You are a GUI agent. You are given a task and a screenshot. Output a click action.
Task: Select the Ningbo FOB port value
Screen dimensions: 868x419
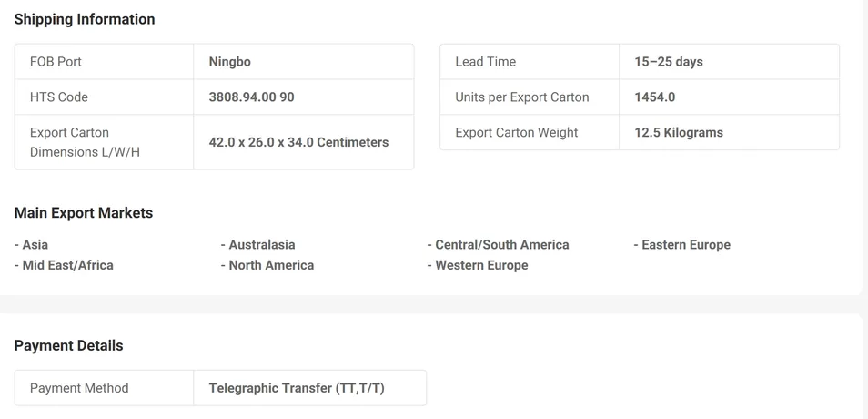(230, 62)
